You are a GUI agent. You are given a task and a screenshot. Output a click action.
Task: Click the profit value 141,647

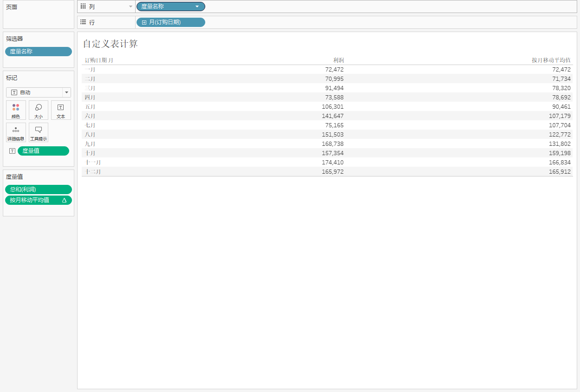[333, 116]
